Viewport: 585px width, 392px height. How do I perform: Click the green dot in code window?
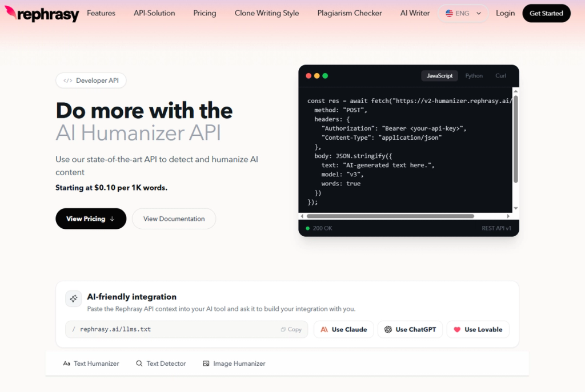[x=325, y=76]
